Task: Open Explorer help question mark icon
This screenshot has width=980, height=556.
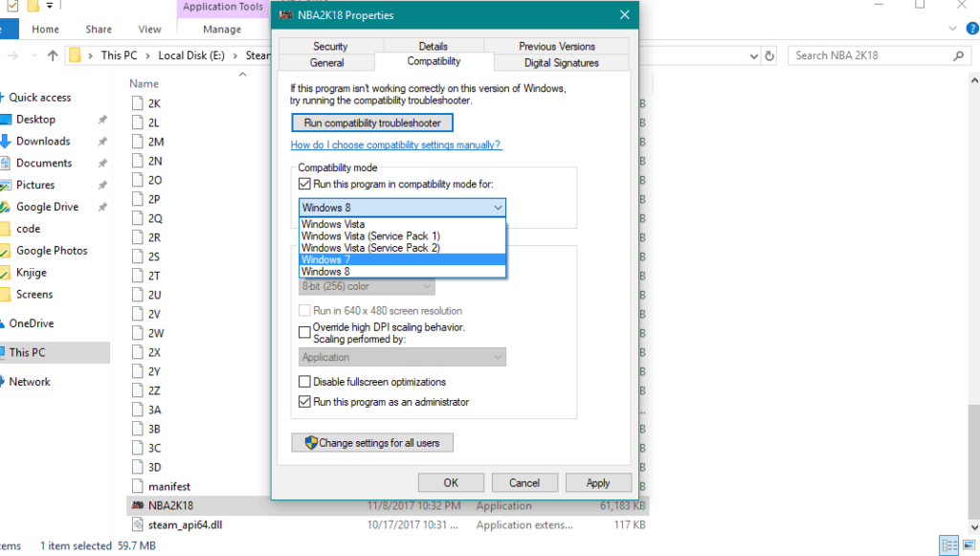Action: point(972,28)
